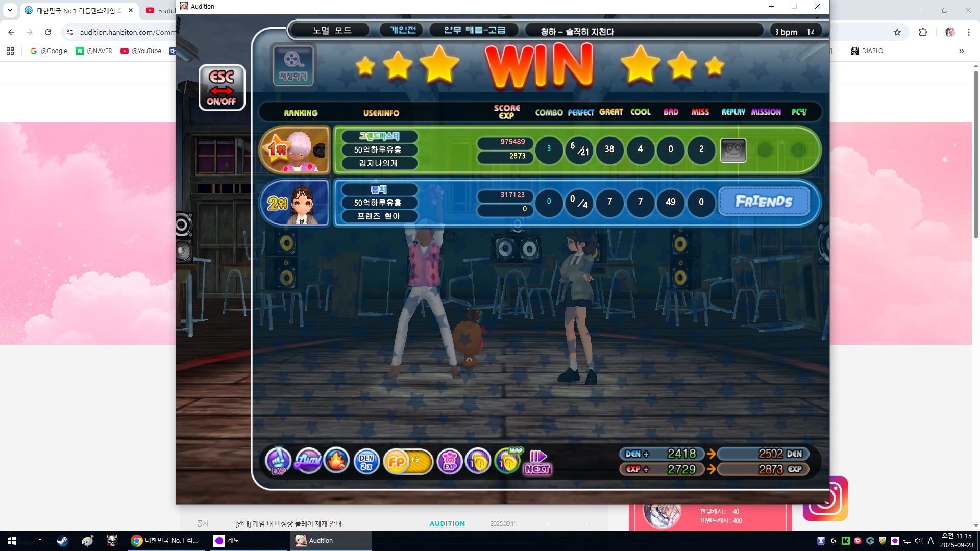Open the Steam app from the taskbar

(x=62, y=541)
